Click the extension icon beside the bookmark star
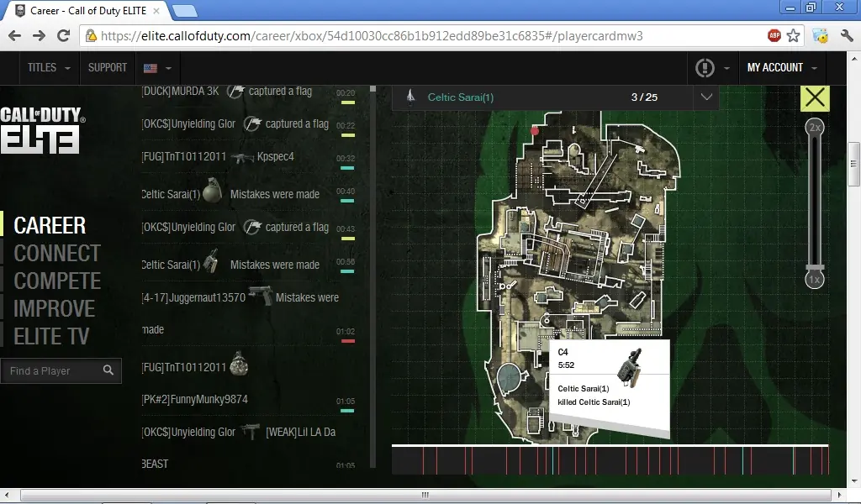This screenshot has width=861, height=504. (821, 35)
